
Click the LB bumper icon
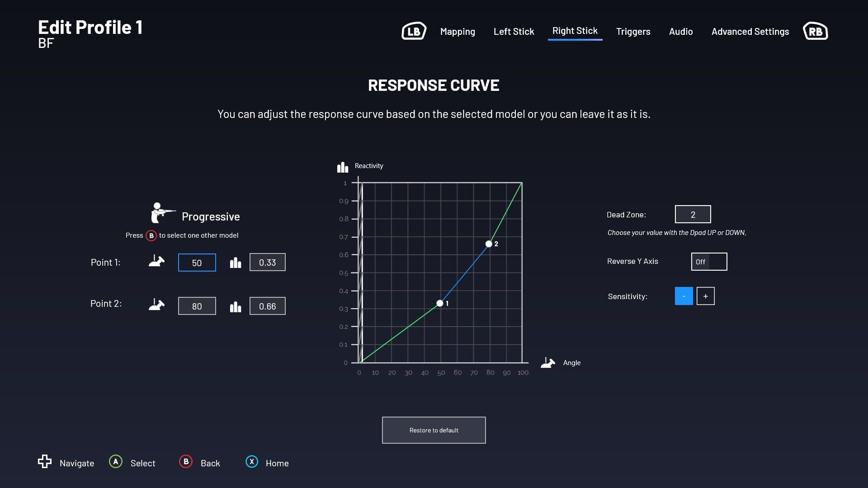[414, 31]
